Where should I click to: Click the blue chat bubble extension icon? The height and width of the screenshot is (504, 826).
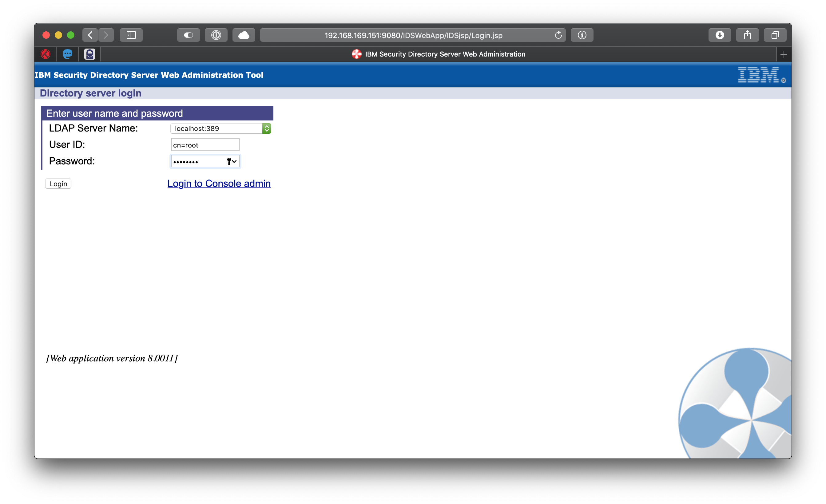tap(67, 54)
